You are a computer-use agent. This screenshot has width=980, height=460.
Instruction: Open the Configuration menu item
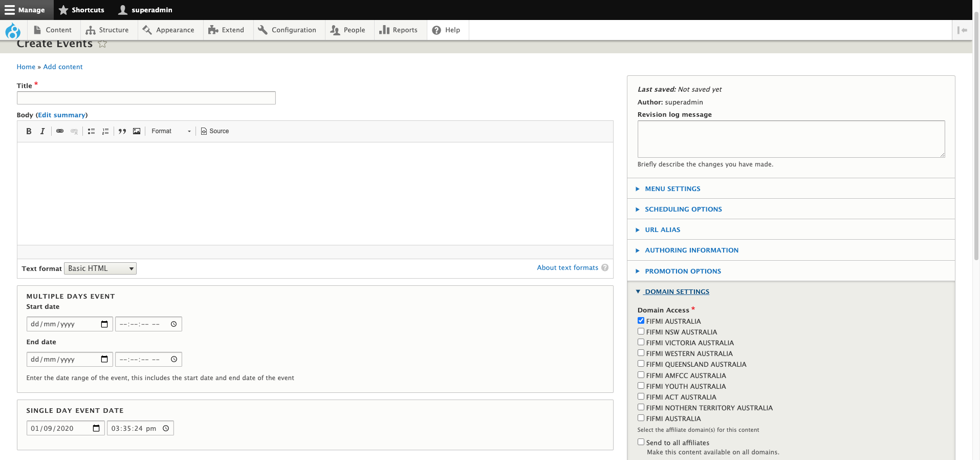click(x=288, y=30)
